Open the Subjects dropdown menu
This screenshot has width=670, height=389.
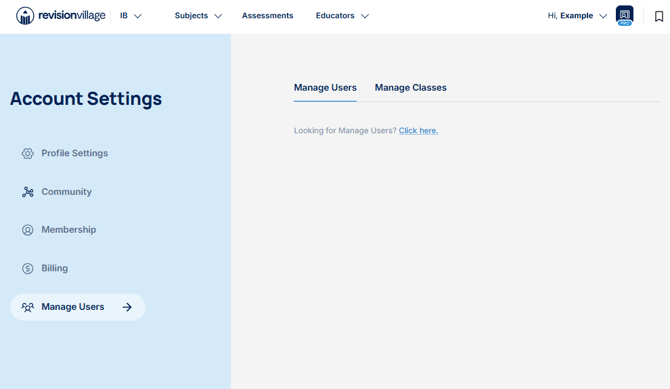[x=198, y=16]
